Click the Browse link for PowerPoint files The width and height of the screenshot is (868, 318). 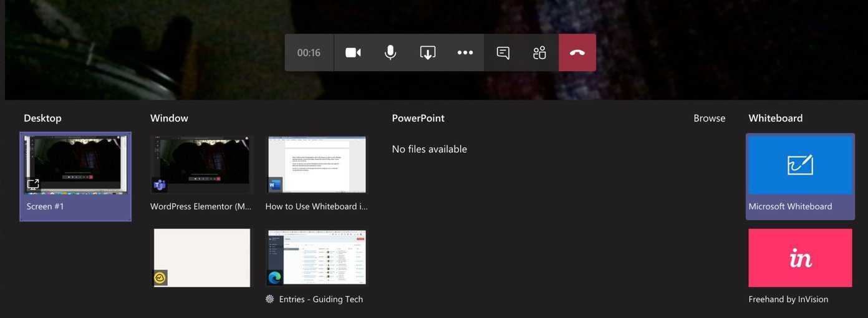710,118
